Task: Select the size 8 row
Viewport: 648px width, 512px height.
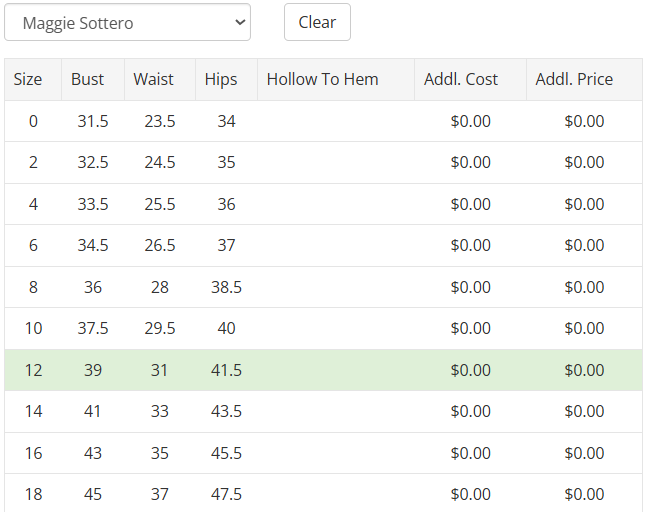Action: [33, 287]
